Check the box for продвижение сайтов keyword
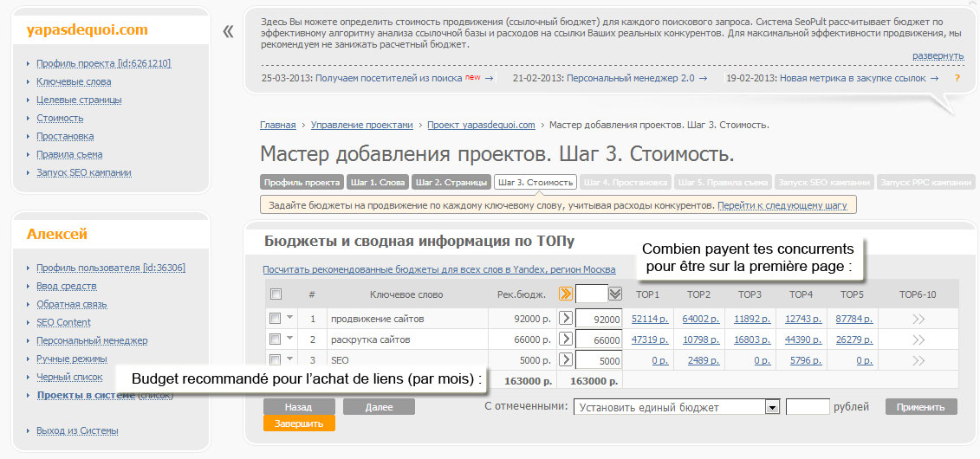 (x=276, y=318)
